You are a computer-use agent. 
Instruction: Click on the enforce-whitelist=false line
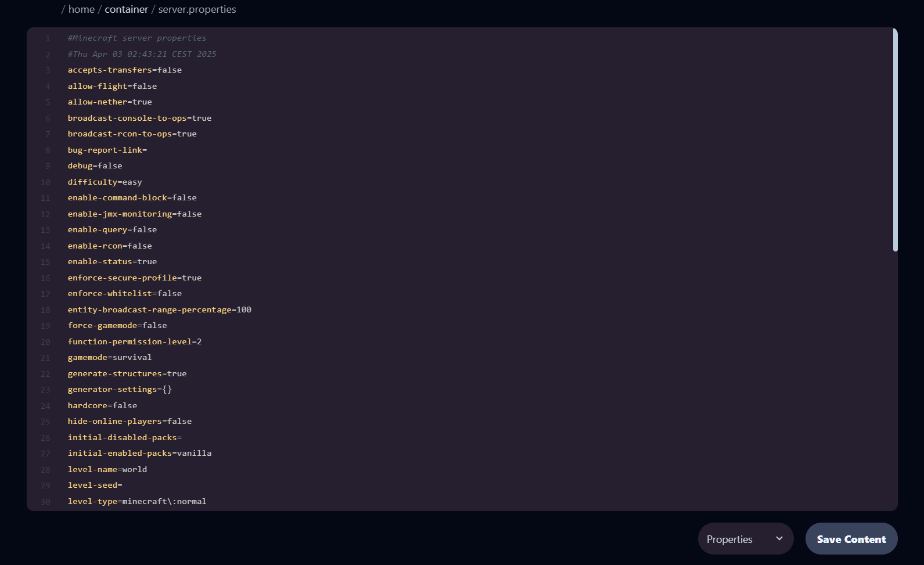click(x=124, y=293)
